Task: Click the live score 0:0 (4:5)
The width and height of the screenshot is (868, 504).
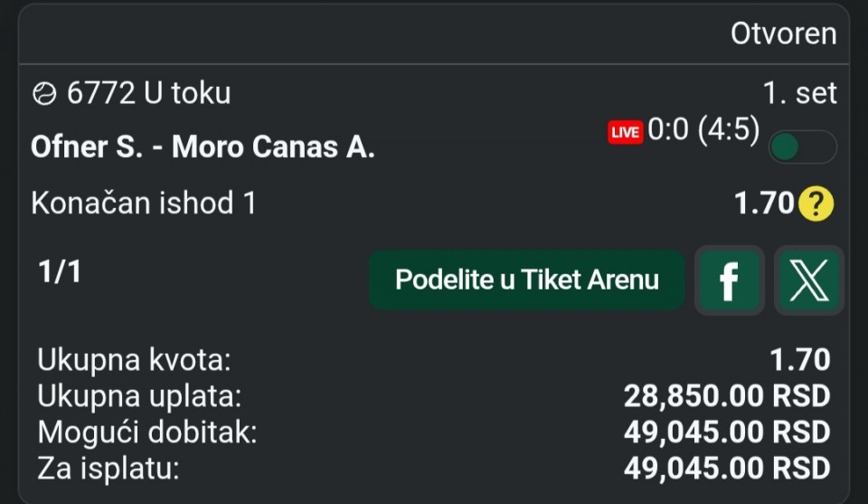Action: [x=703, y=130]
